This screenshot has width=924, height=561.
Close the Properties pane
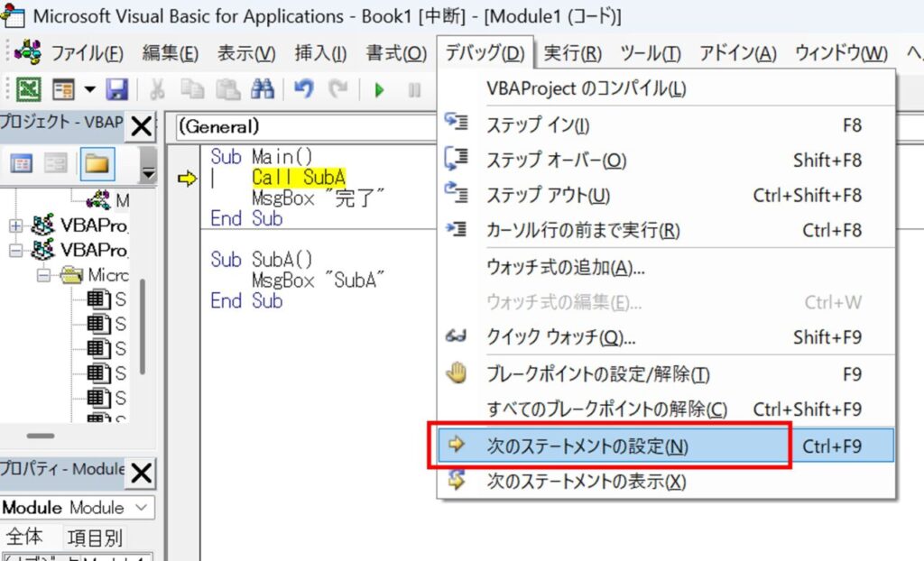coord(141,473)
